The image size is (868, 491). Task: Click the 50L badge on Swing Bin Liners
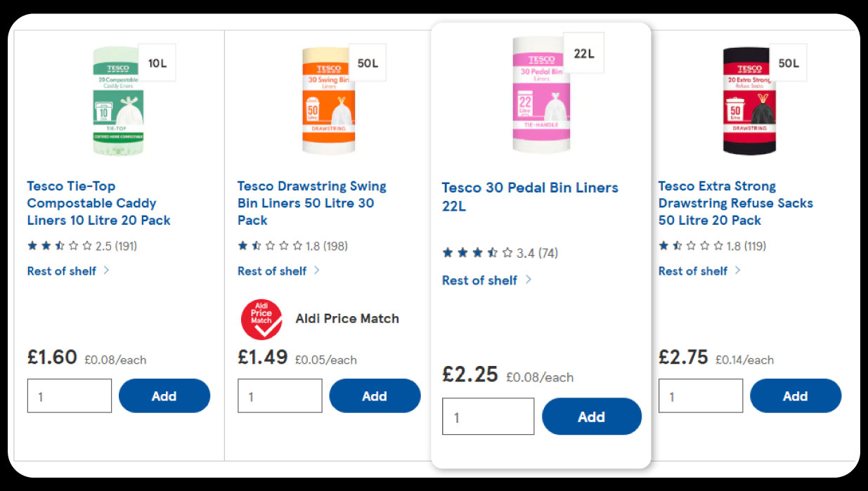coord(367,63)
